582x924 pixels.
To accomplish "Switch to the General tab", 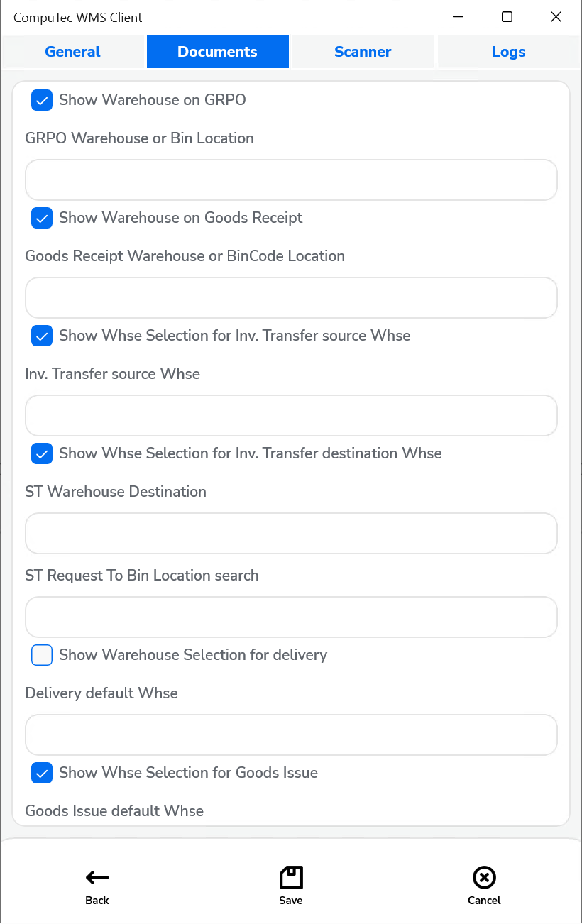I will click(x=72, y=51).
